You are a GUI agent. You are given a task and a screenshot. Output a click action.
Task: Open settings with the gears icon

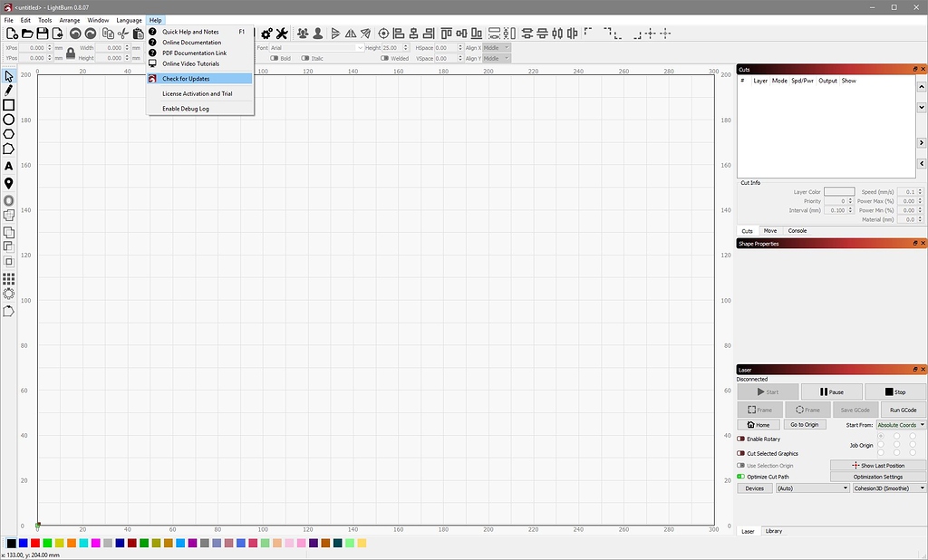[x=267, y=34]
